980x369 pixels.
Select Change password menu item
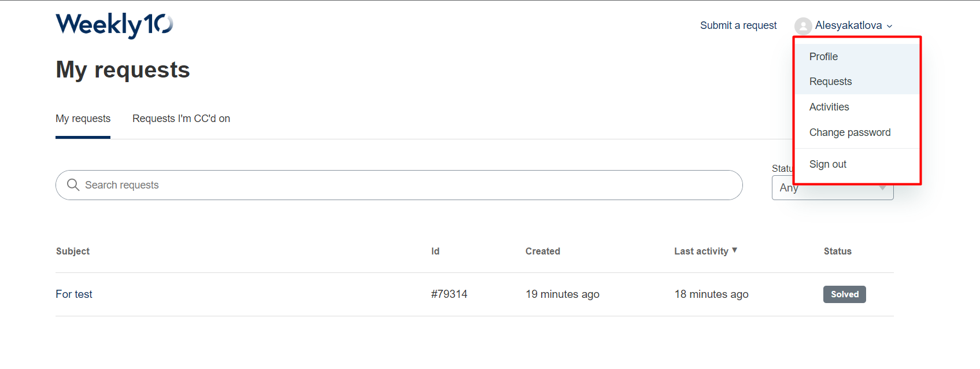click(850, 132)
